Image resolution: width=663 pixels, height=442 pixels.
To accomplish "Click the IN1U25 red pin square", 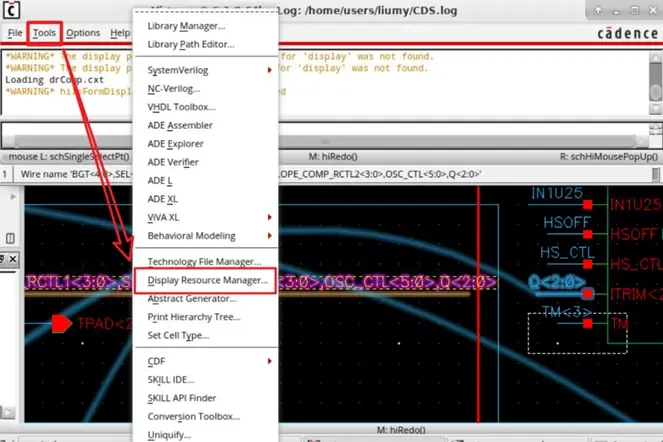I will click(587, 205).
